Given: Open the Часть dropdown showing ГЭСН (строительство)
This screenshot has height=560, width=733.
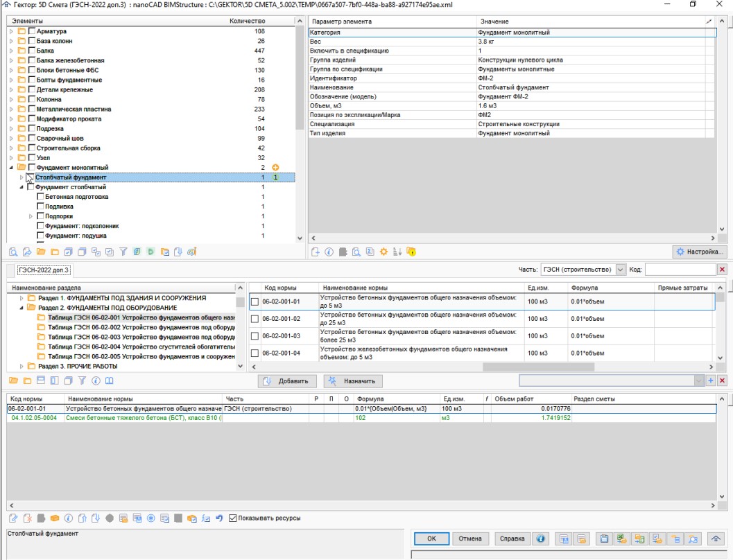Looking at the screenshot, I should pyautogui.click(x=620, y=269).
